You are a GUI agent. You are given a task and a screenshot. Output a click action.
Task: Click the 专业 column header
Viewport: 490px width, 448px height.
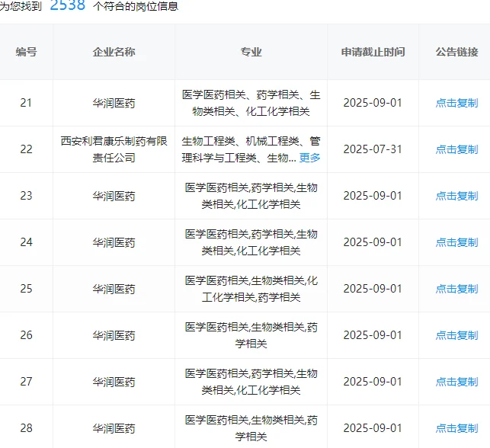coord(251,52)
